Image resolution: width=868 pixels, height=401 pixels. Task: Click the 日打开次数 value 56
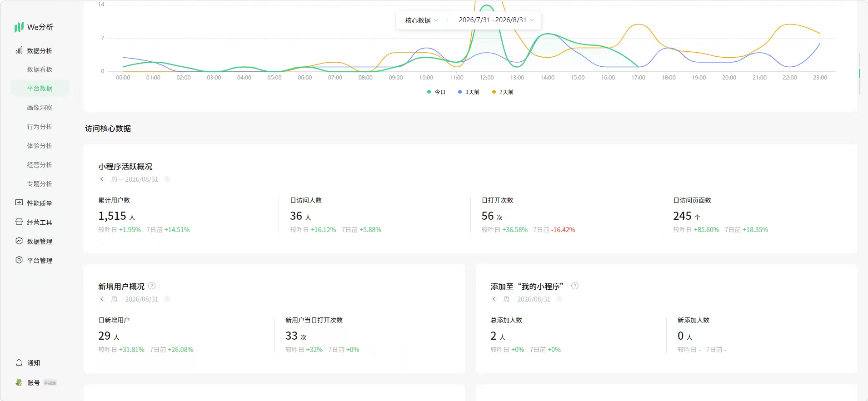pos(487,216)
